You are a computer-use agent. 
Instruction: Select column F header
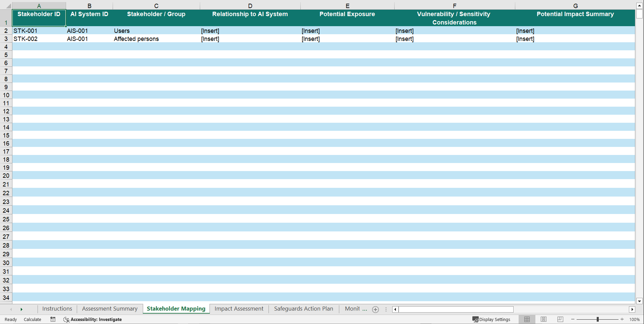pyautogui.click(x=455, y=6)
